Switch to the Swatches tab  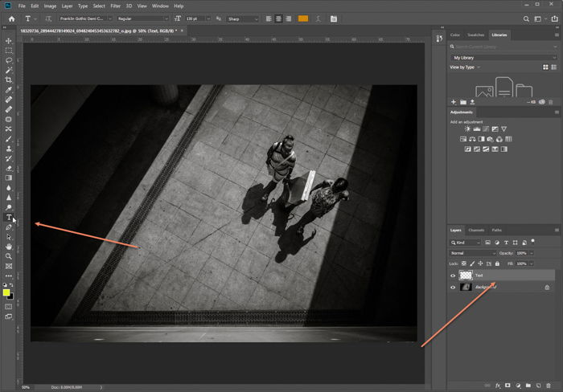click(476, 35)
